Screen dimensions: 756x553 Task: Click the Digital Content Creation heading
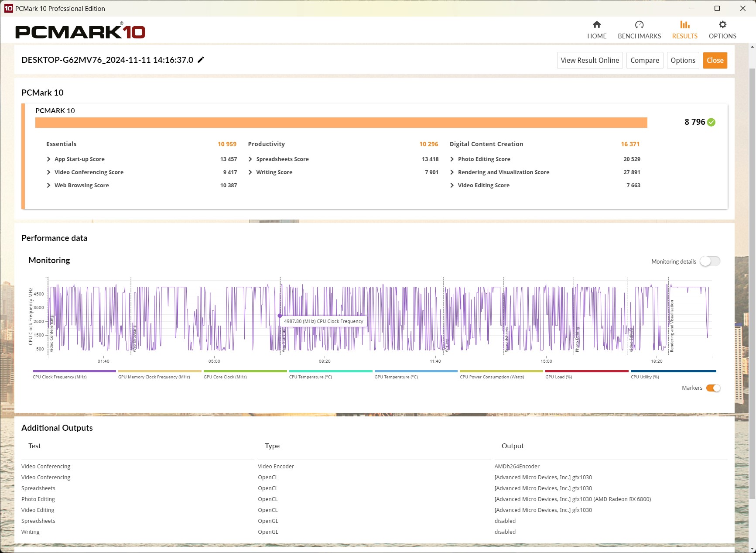486,144
